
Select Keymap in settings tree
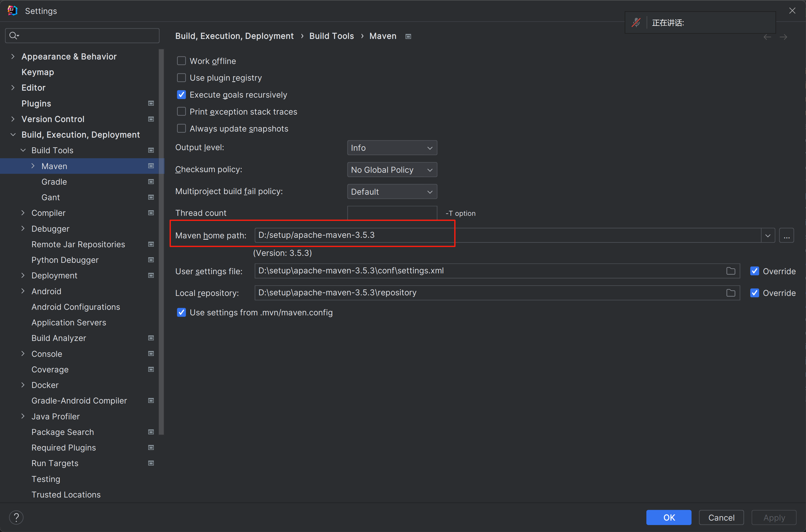point(38,72)
